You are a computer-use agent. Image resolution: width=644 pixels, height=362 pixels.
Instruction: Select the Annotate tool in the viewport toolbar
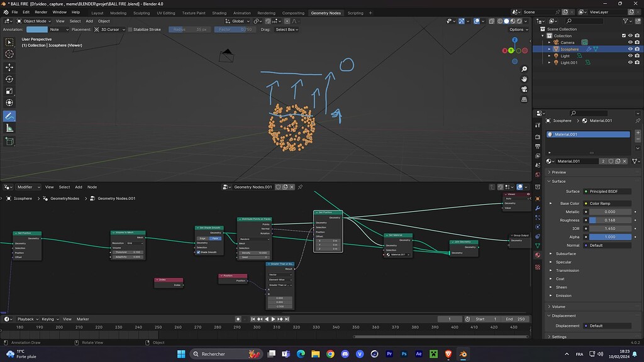click(9, 116)
